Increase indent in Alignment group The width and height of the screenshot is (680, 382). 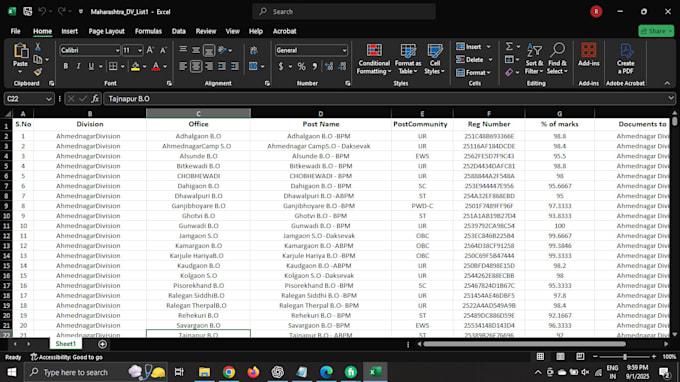coord(235,66)
